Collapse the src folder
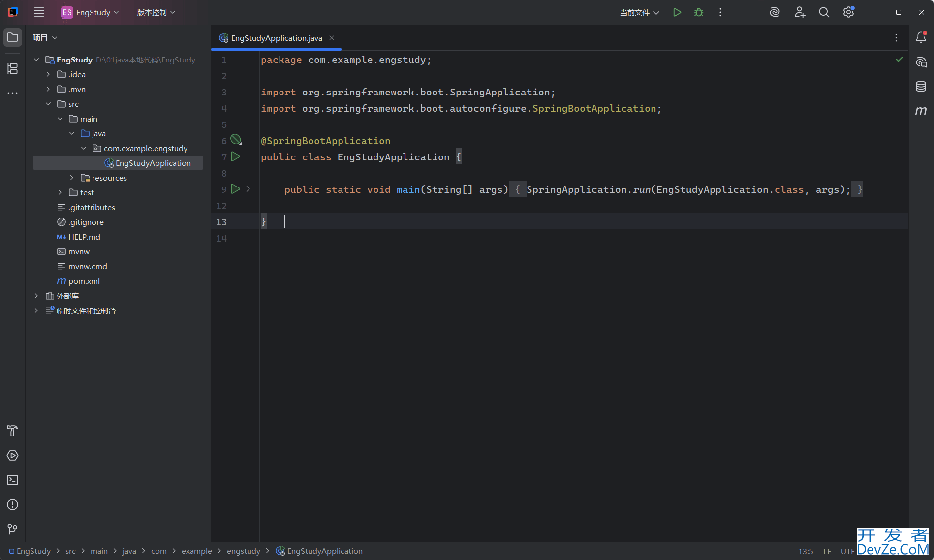The width and height of the screenshot is (934, 560). [x=48, y=104]
